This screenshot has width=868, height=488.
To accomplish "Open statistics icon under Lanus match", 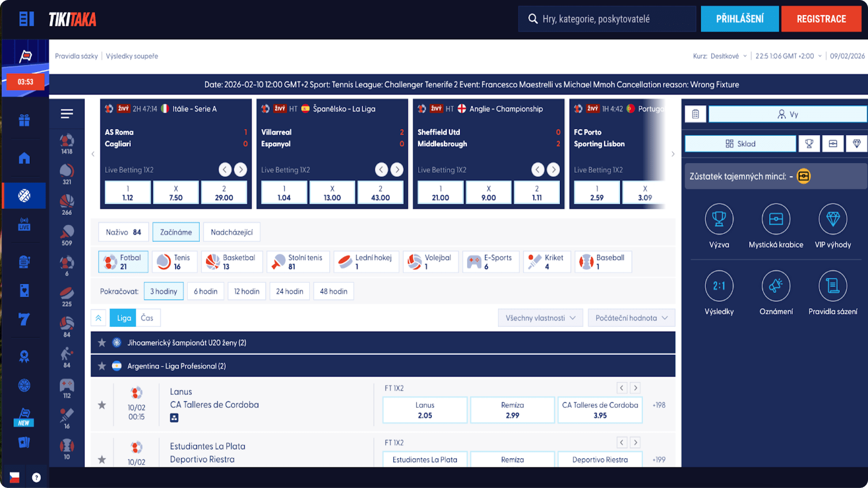I will [x=174, y=418].
